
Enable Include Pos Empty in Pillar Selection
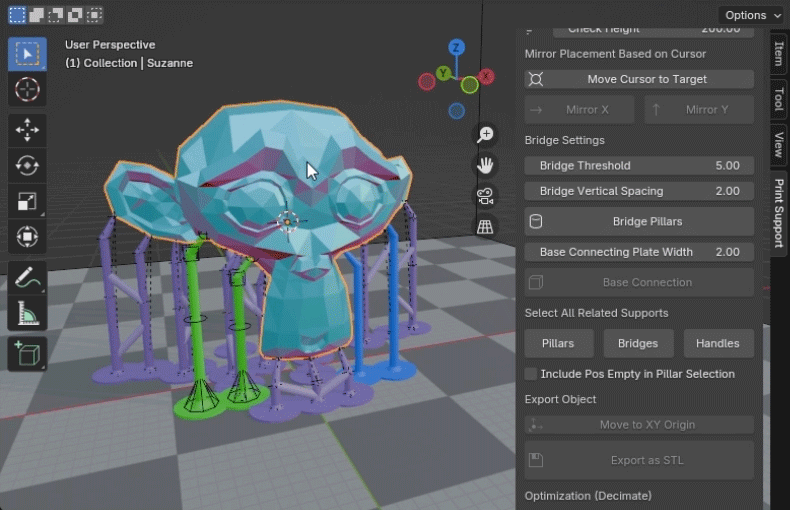click(x=531, y=374)
